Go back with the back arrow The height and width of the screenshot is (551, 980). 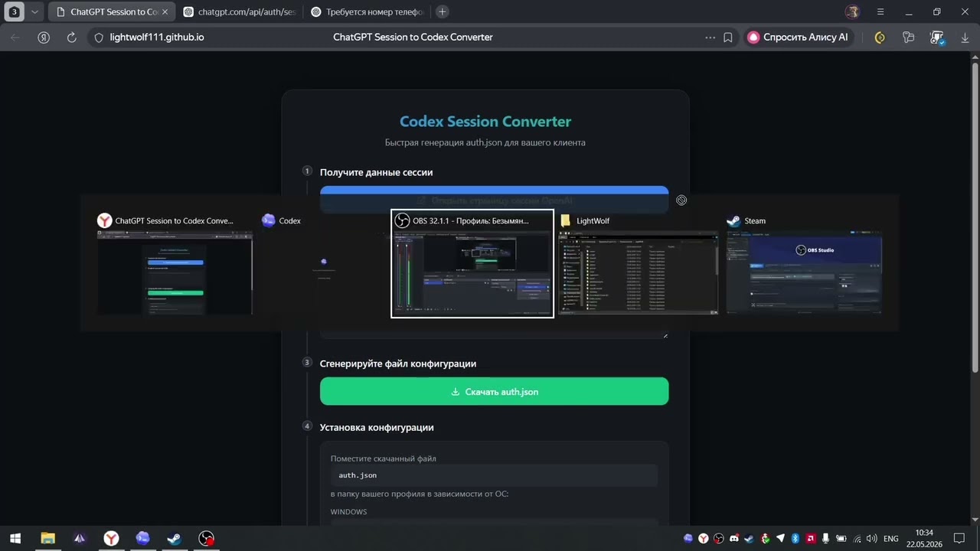(16, 37)
